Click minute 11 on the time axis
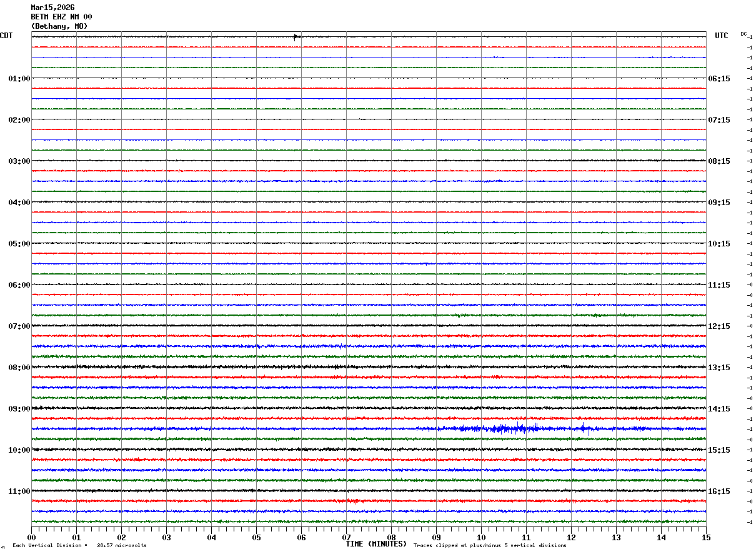 [526, 537]
